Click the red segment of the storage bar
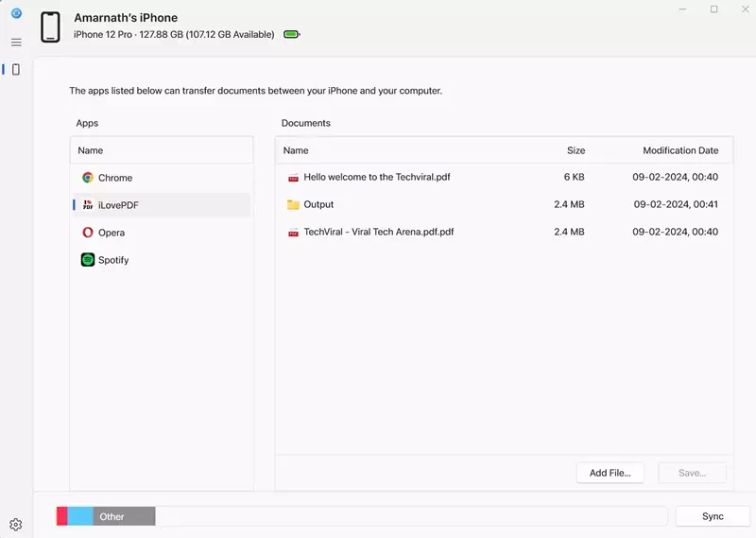Screen dimensions: 756x538 click(61, 516)
